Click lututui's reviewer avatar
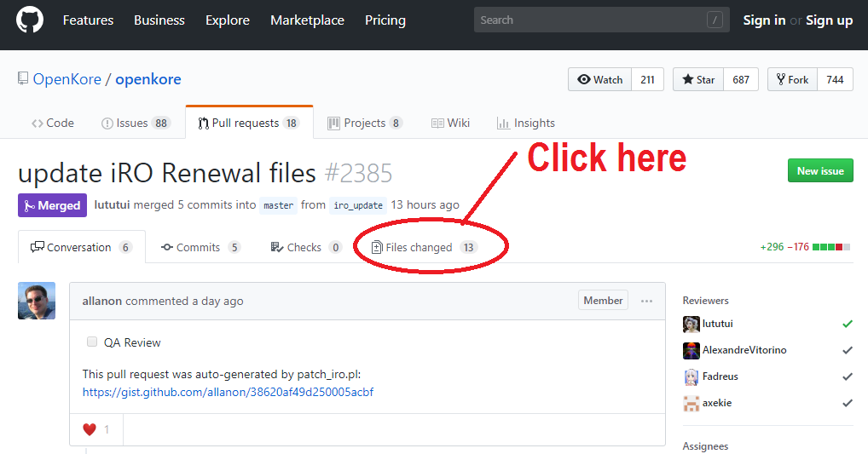 pos(692,324)
